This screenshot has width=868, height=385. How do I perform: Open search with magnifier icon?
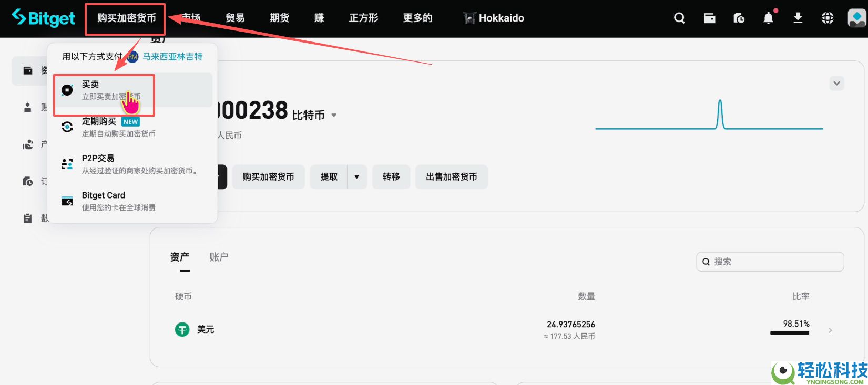point(679,18)
